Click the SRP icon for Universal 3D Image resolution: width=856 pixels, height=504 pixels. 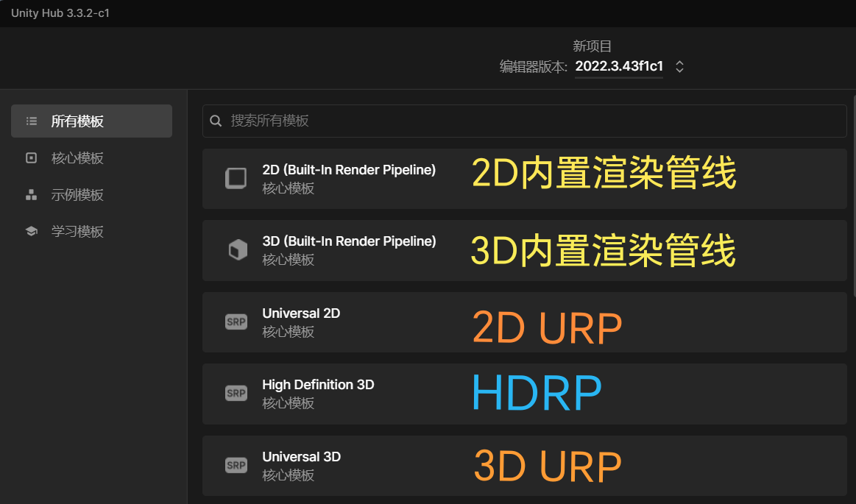(x=236, y=465)
